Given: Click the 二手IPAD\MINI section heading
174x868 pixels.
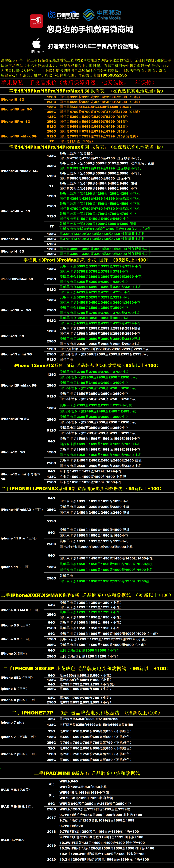Looking at the screenshot, I should pyautogui.click(x=87, y=773).
